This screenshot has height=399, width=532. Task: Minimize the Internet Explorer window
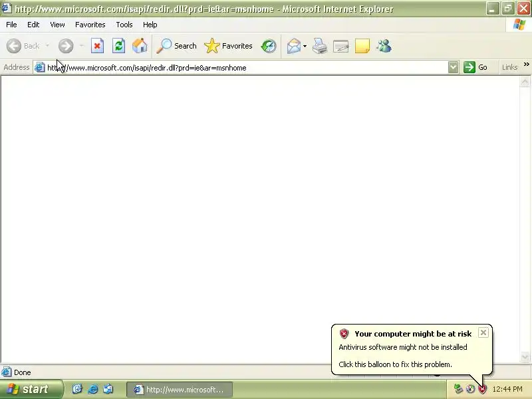492,9
